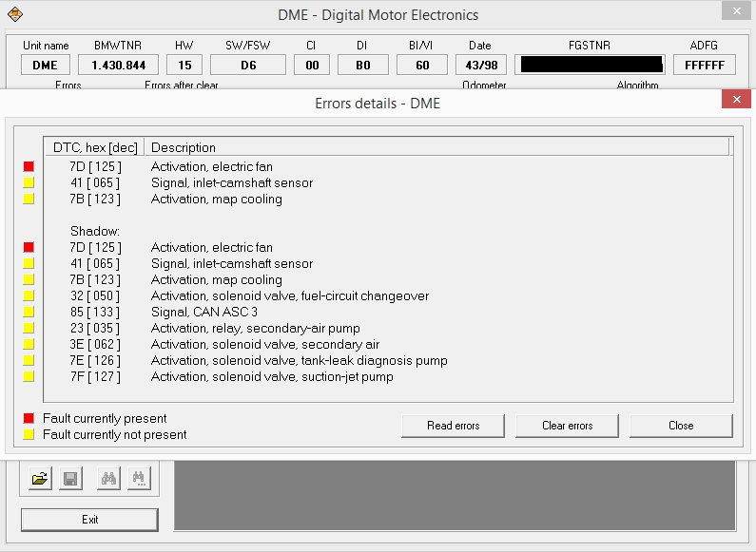The width and height of the screenshot is (756, 552).
Task: Select 85 [133] Signal, CAN ASC 3 row
Action: (388, 313)
